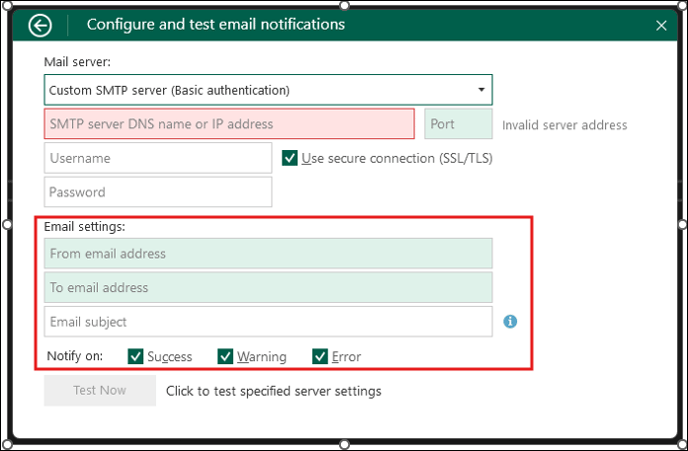This screenshot has height=451, width=688.
Task: Click the 'Invalid server address' message
Action: (x=564, y=125)
